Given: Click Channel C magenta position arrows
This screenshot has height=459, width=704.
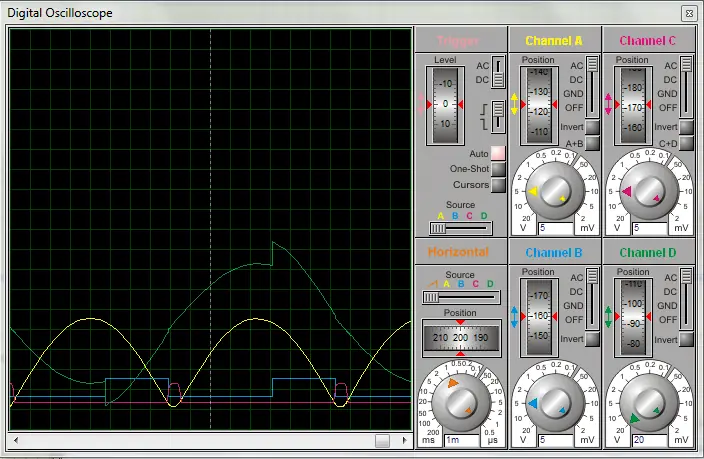Looking at the screenshot, I should (608, 104).
